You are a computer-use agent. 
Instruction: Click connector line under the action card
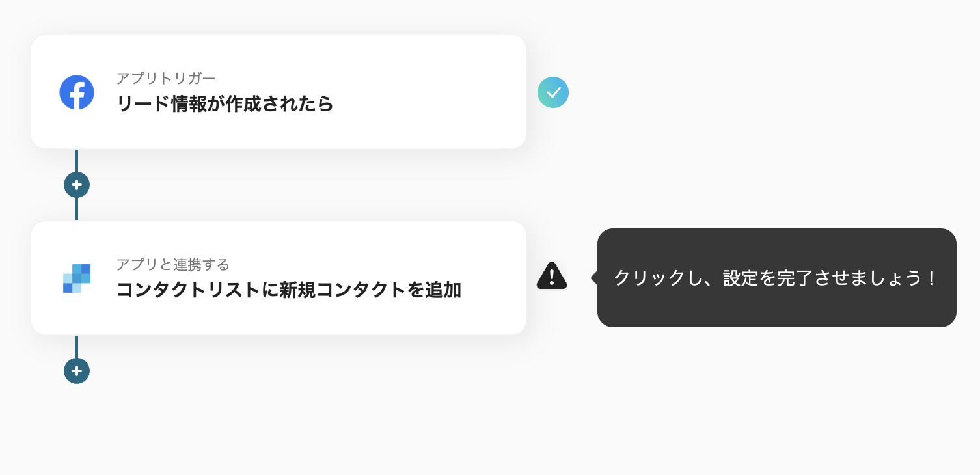click(x=77, y=346)
